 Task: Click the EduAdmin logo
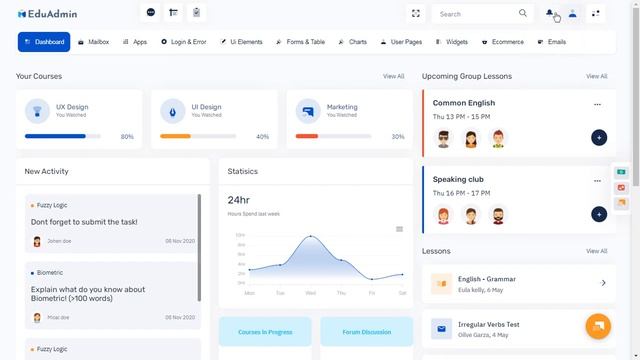[47, 14]
